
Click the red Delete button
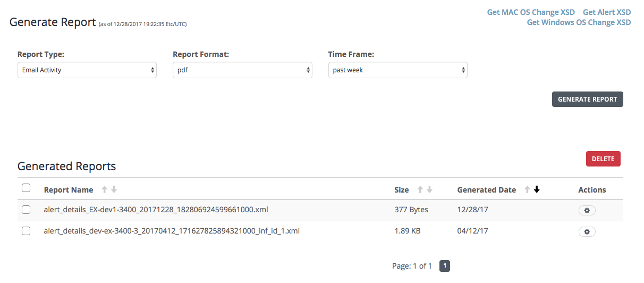click(603, 159)
